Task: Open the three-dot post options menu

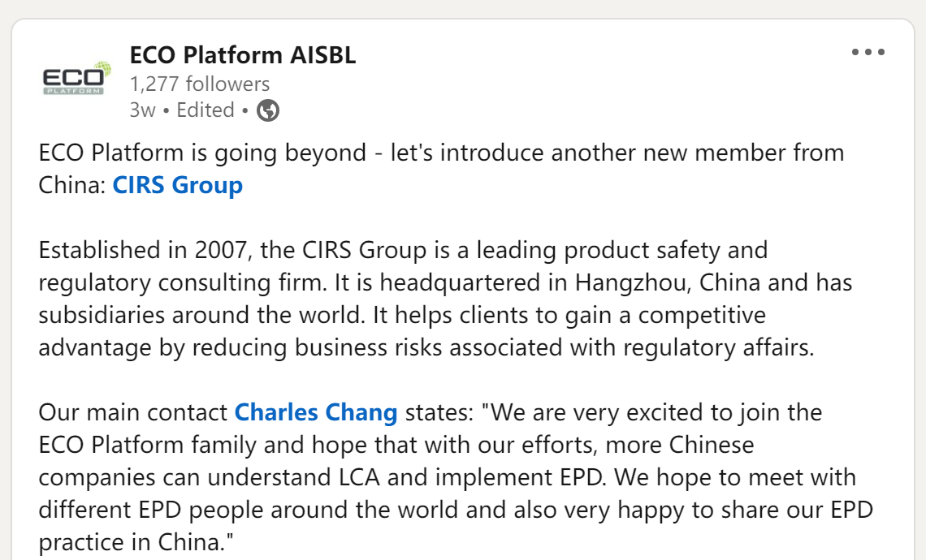Action: (x=868, y=53)
